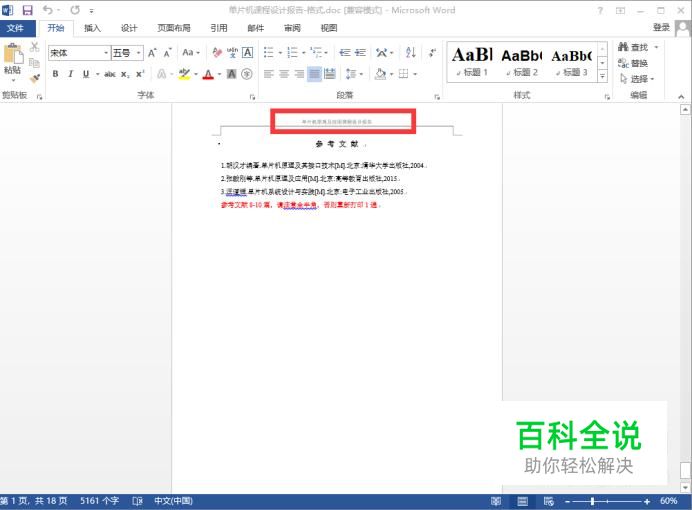Toggle underline formatting
Screen dimensions: 692x510
(x=86, y=74)
